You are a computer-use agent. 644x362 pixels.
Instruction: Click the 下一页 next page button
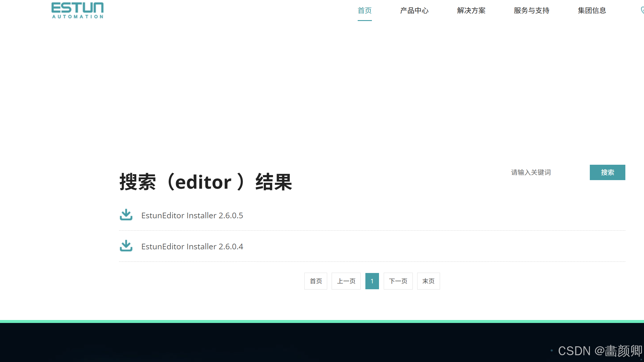pos(398,281)
